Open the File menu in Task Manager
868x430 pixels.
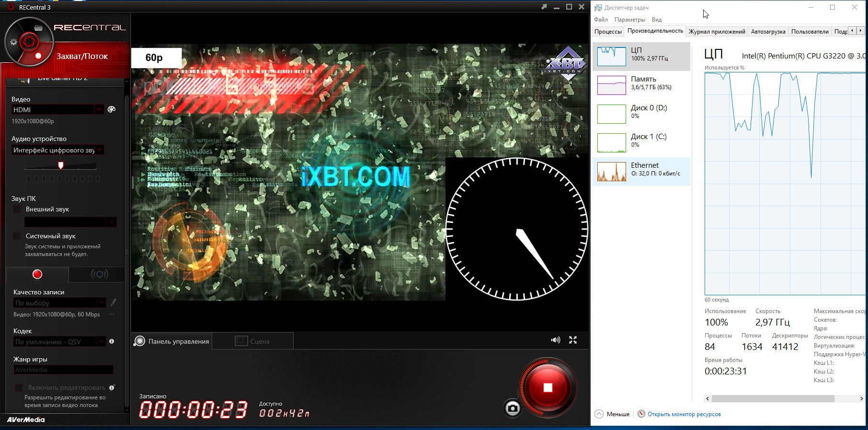[601, 20]
